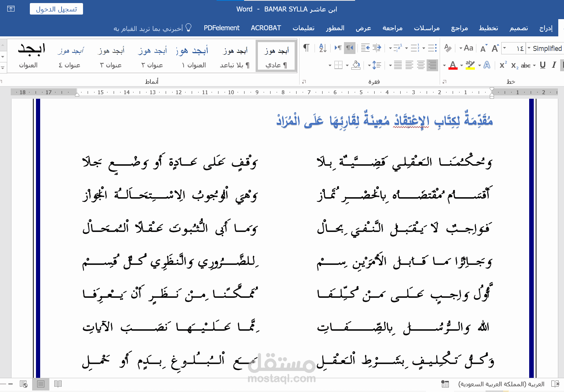Shrink the font size

coord(483,48)
